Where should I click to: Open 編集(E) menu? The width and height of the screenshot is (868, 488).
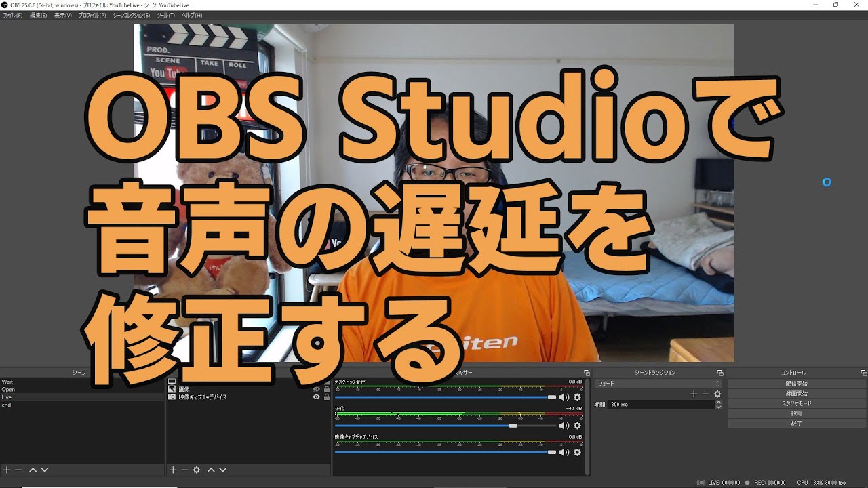[x=39, y=15]
